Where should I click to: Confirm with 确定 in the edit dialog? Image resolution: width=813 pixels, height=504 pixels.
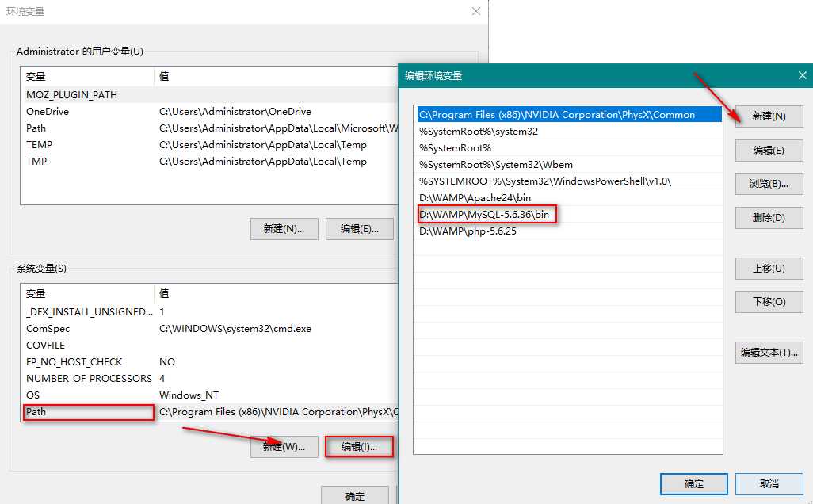pos(694,483)
